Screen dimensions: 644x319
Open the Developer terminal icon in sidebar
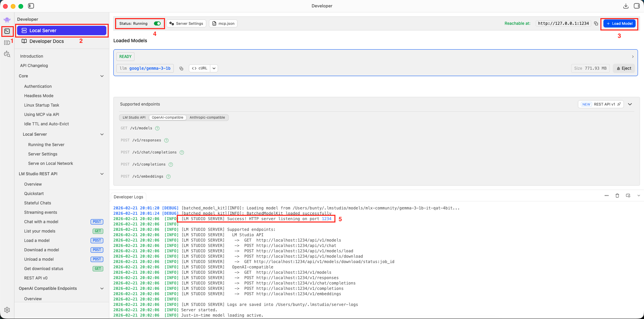(x=7, y=31)
